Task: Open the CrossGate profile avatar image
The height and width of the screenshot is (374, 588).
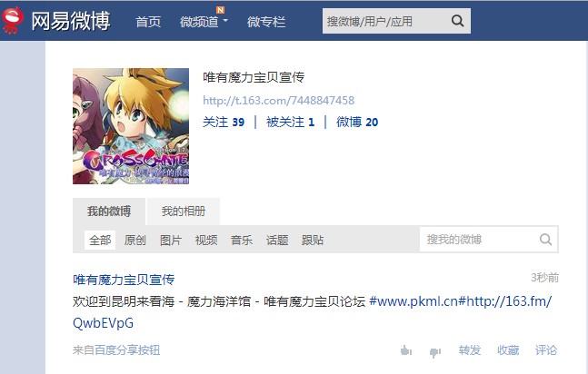Action: click(131, 126)
